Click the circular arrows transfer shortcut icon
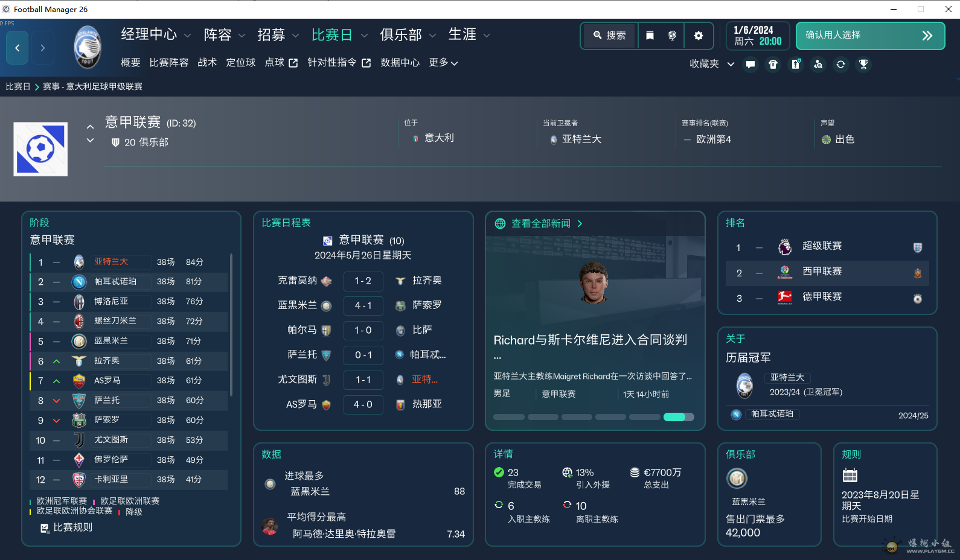This screenshot has width=960, height=560. pos(840,65)
